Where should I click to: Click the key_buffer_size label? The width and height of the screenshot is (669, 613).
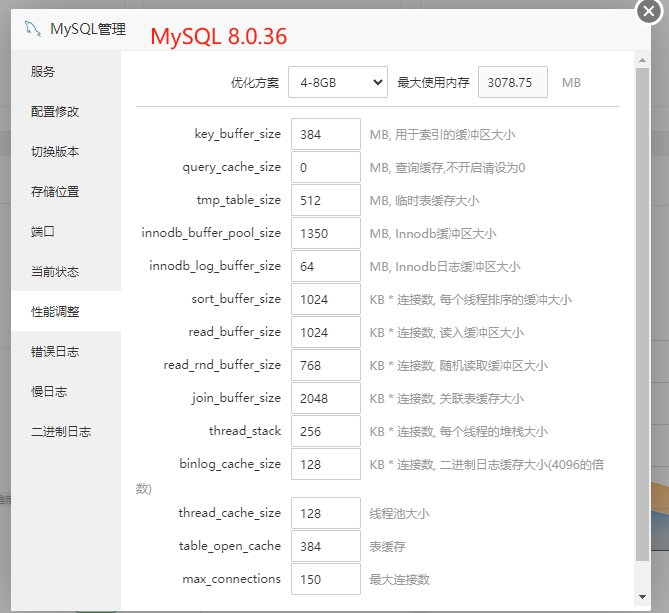(x=238, y=134)
